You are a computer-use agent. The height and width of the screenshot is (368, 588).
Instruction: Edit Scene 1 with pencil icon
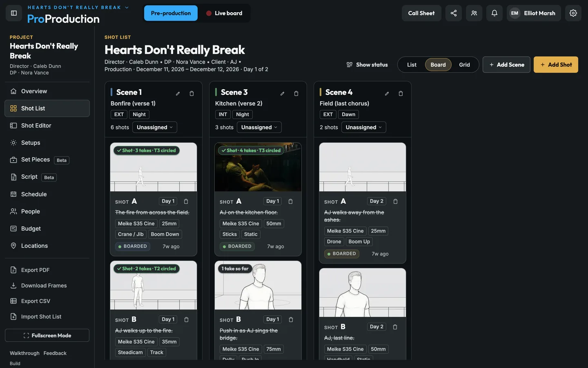178,94
